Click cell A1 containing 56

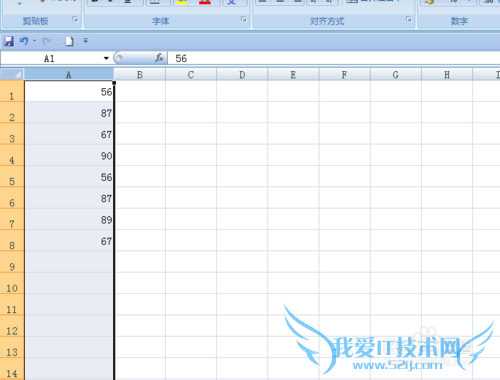tap(69, 91)
